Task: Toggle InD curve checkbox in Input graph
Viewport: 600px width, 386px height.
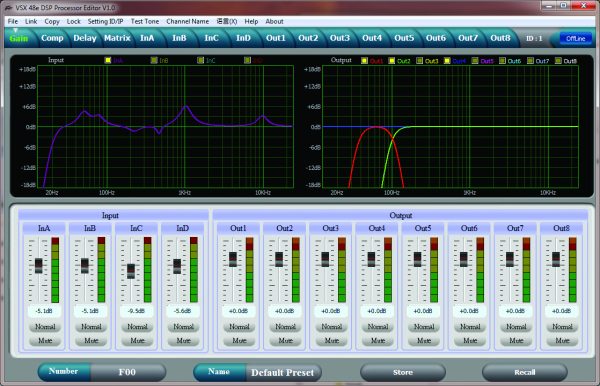Action: coord(247,60)
